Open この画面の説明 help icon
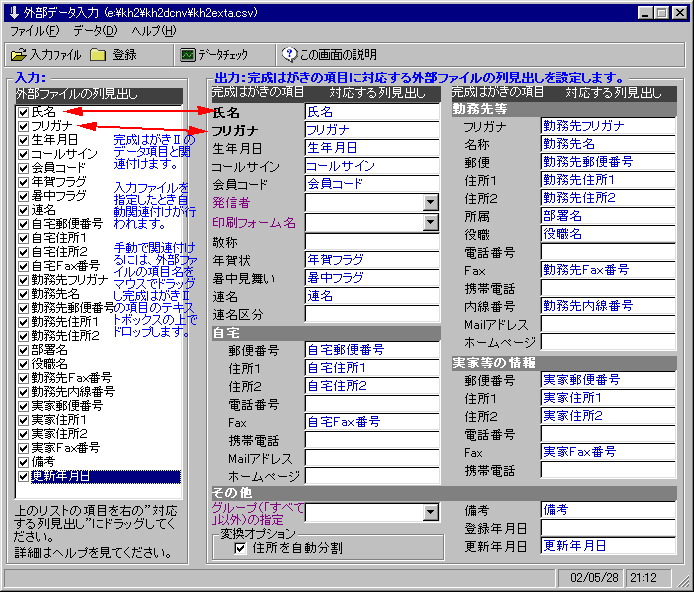 (x=290, y=54)
